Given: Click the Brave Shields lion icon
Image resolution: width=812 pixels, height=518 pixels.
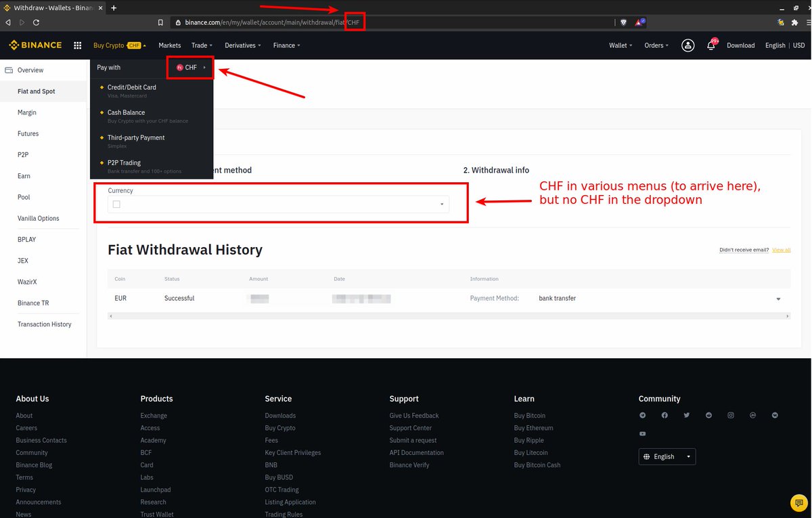Looking at the screenshot, I should coord(623,22).
